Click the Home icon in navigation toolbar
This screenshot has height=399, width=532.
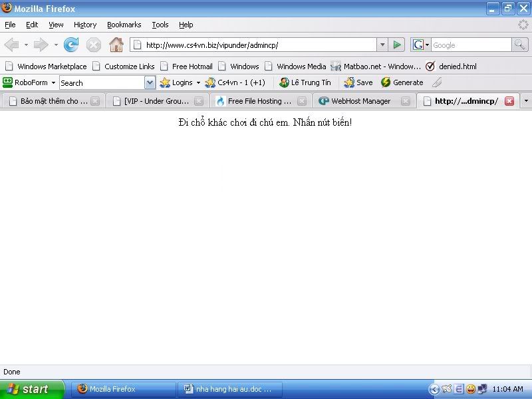click(116, 45)
